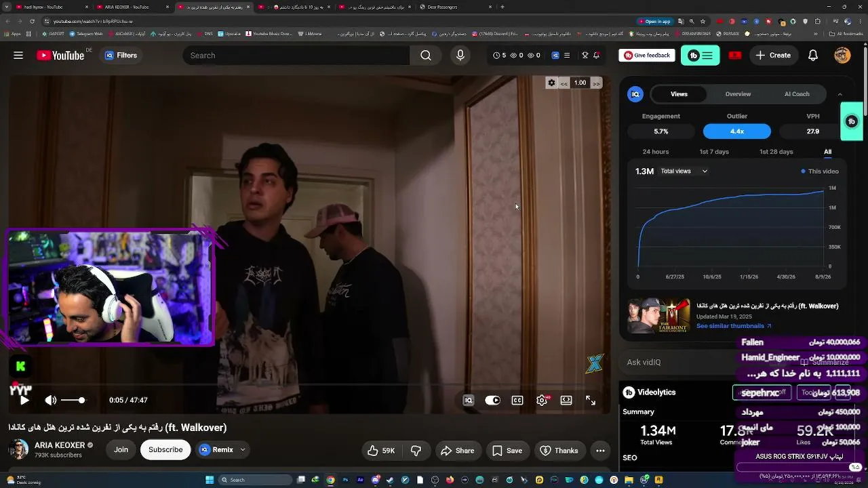Click the vidIQ logo in the stats panel
This screenshot has height=488, width=868.
tap(635, 94)
